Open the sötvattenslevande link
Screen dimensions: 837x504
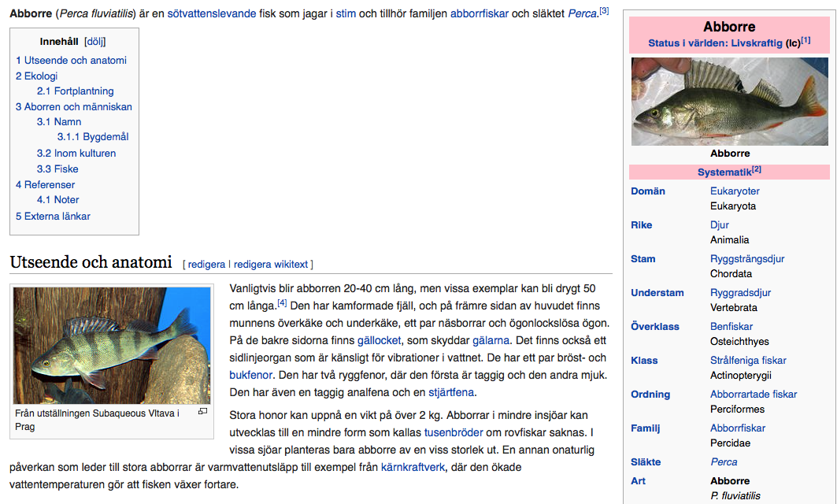click(211, 13)
